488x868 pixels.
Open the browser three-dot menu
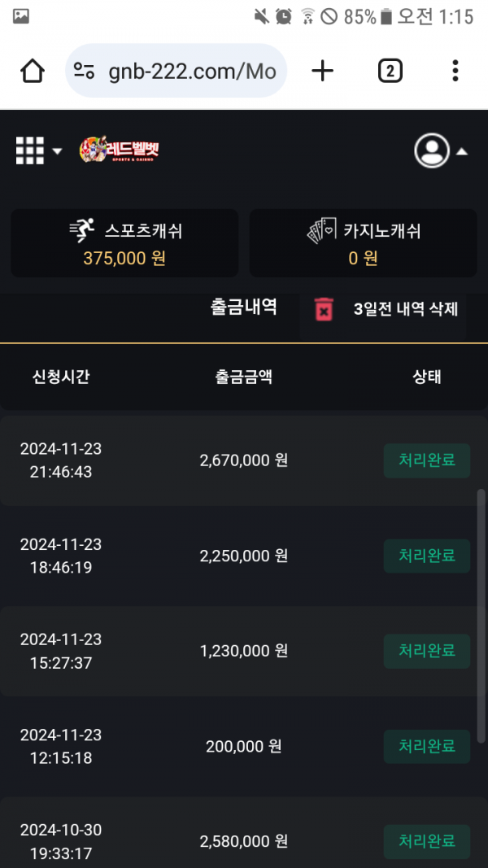pos(455,72)
